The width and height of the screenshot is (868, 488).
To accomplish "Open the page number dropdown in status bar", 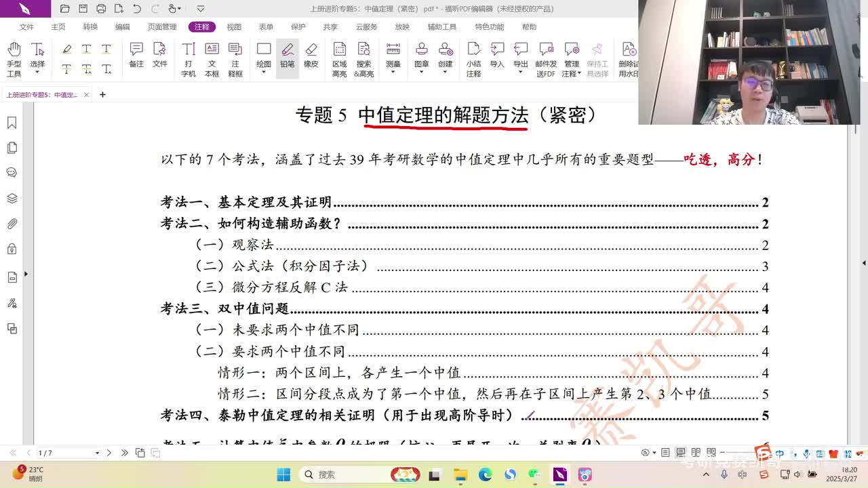I will tap(97, 453).
